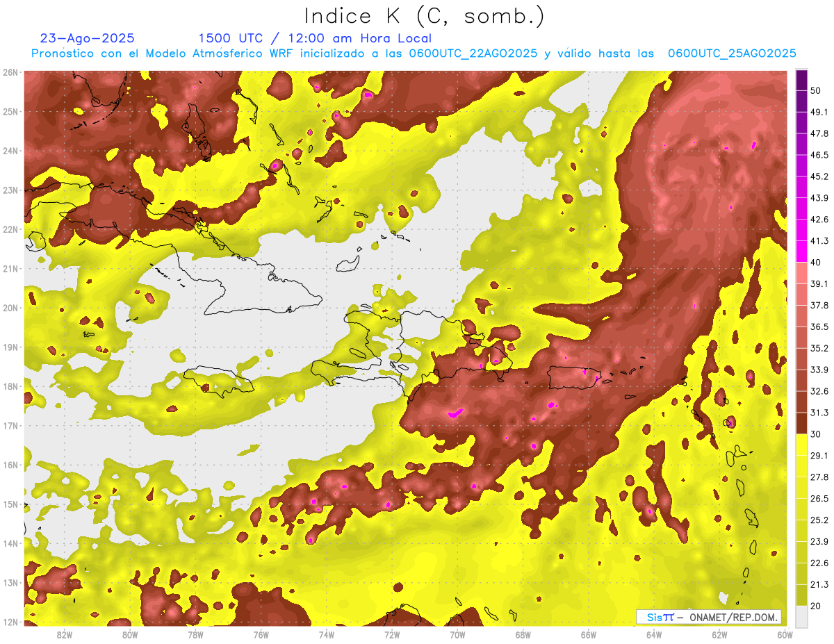
Task: Click legend value 45.2
Action: [819, 176]
